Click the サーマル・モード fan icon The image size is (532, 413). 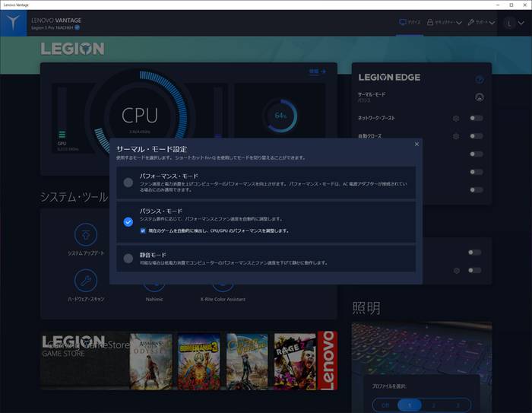479,97
